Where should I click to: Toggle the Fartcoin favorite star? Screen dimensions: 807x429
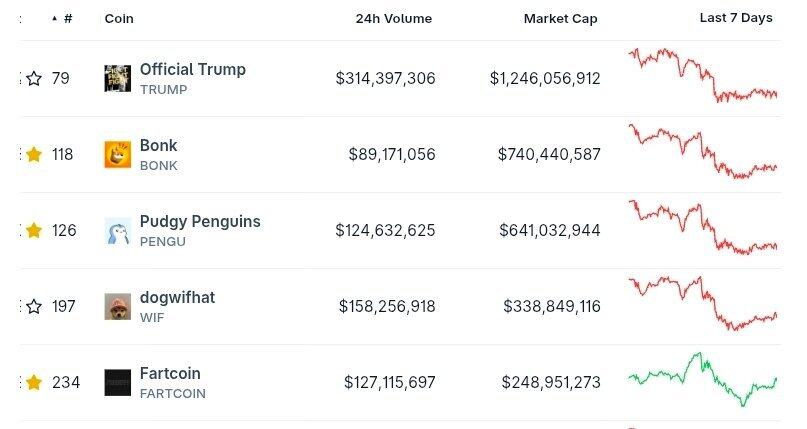(x=34, y=382)
